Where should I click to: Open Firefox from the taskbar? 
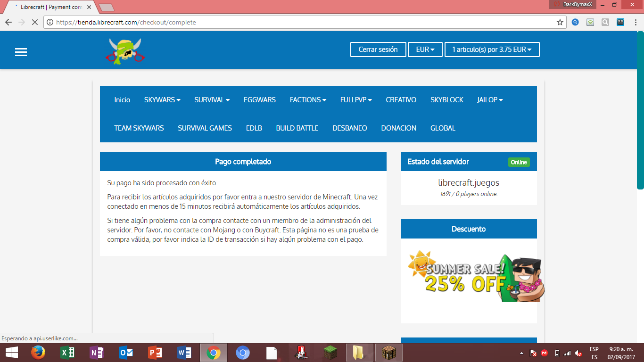click(x=38, y=352)
